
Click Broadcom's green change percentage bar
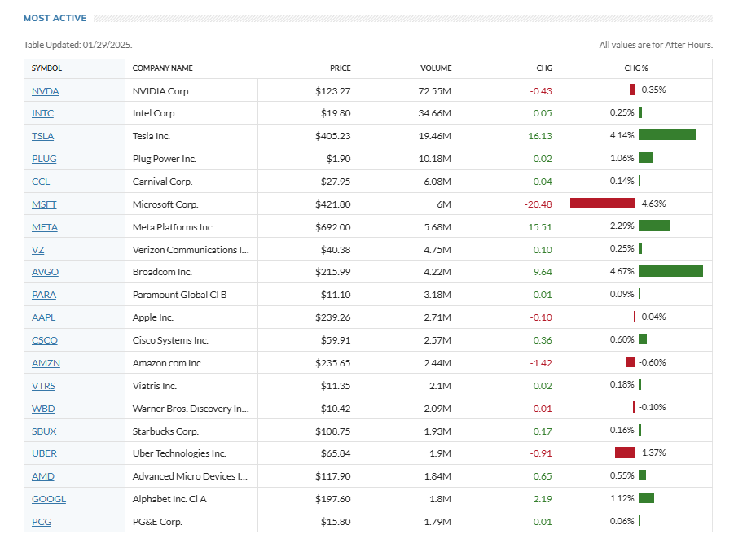click(670, 272)
